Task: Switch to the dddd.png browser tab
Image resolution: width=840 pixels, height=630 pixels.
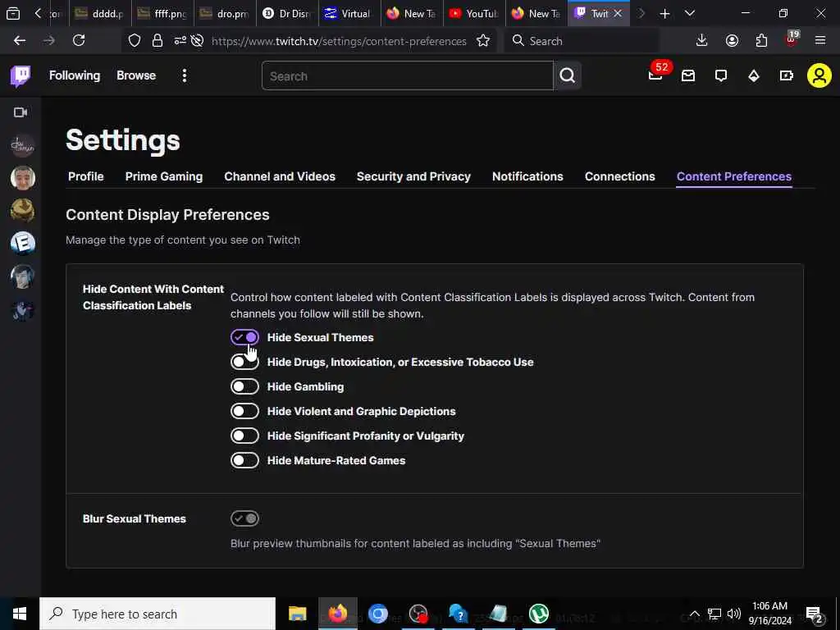Action: 99,14
